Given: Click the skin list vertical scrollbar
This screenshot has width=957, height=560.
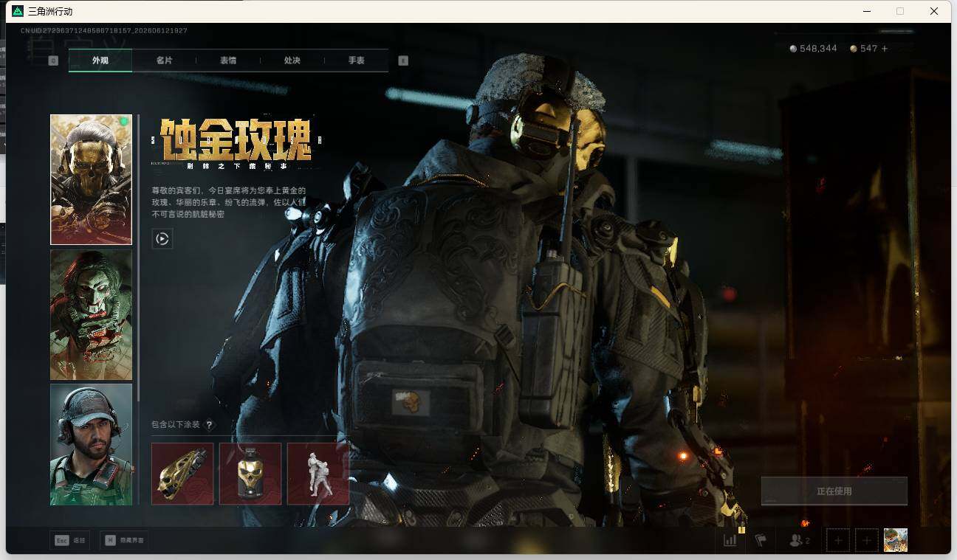Looking at the screenshot, I should [x=139, y=257].
